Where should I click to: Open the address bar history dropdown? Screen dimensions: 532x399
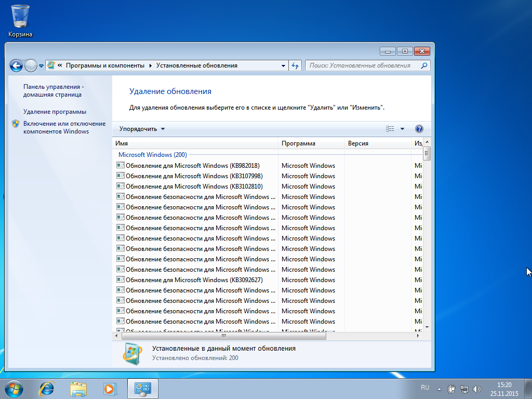283,66
